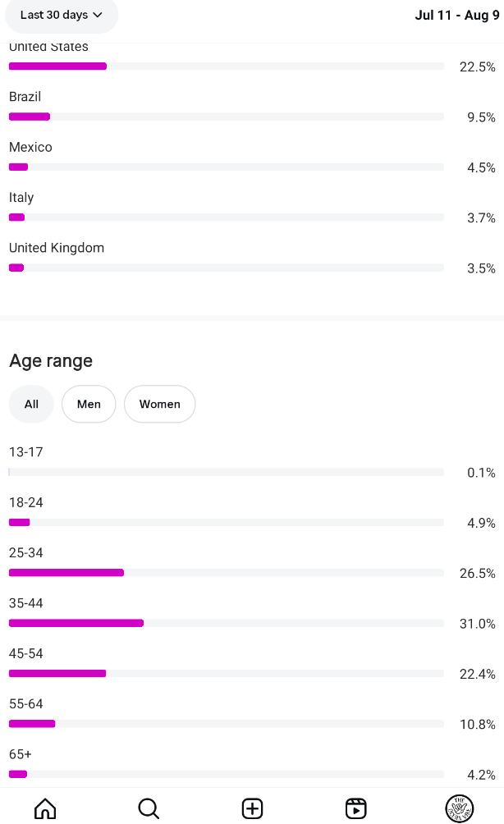Click the Jul 11 - Aug 9 date range
The width and height of the screenshot is (504, 824).
[457, 15]
